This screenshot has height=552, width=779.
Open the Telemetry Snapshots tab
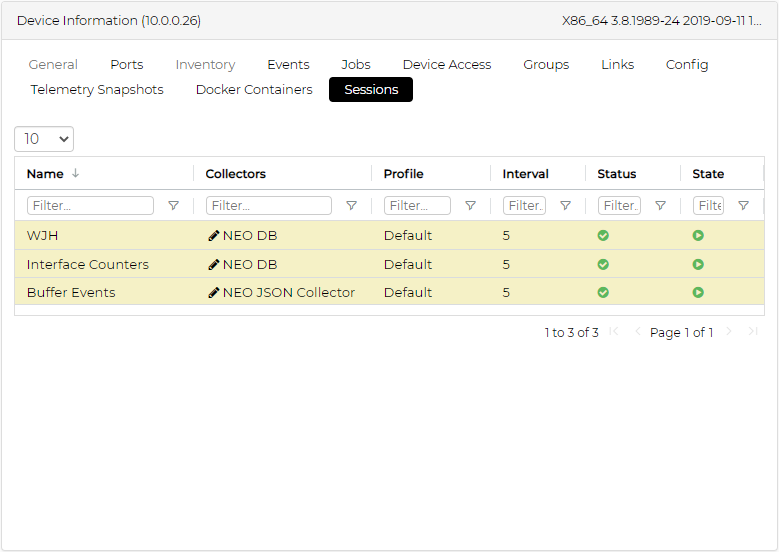coord(97,90)
